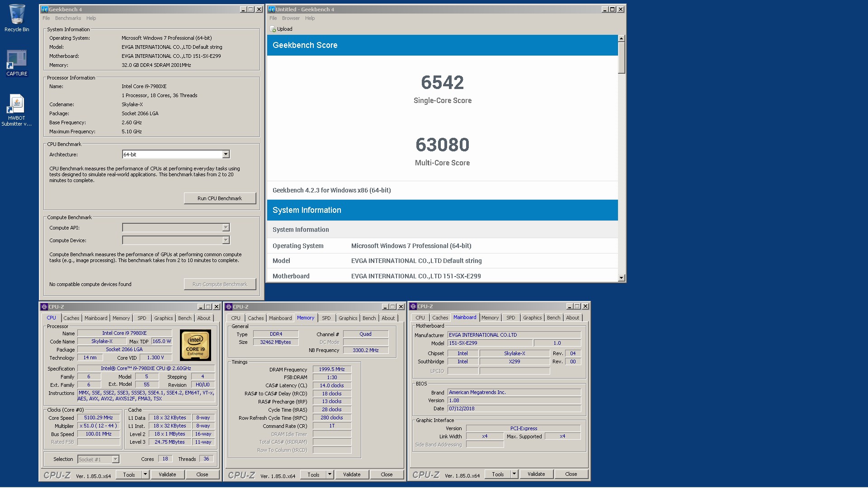
Task: Click the Threads 36 value box
Action: pos(206,459)
